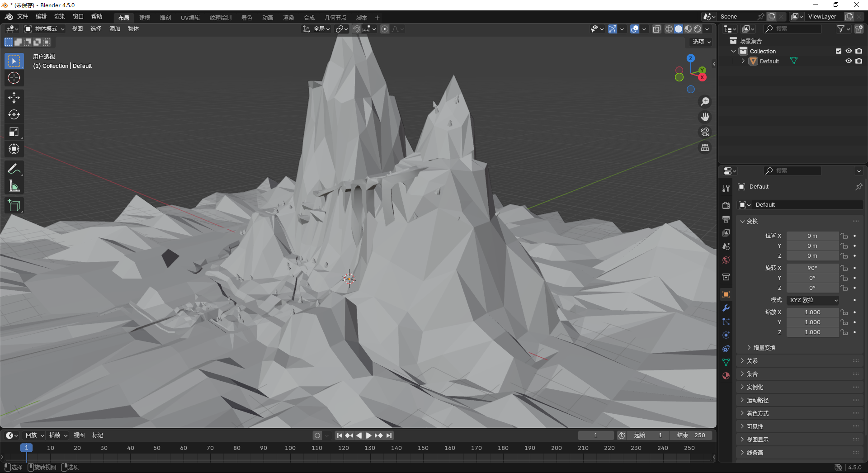Click the End frame 250 field
The height and width of the screenshot is (473, 868).
[x=691, y=435]
